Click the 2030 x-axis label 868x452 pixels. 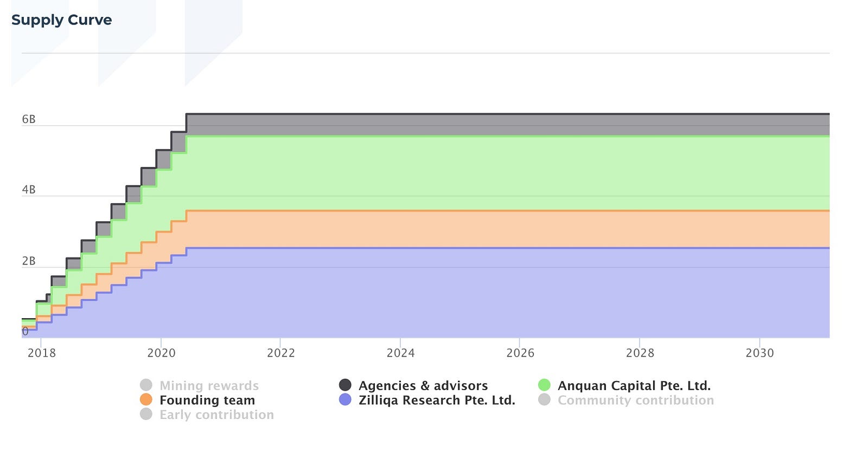[759, 353]
